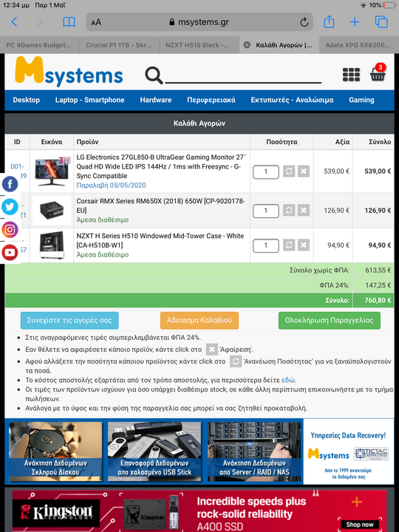Viewport: 399px width, 532px height.
Task: Open the Gaming menu
Action: pyautogui.click(x=361, y=100)
